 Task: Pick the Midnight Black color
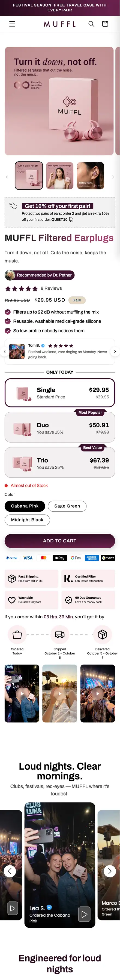point(27,520)
